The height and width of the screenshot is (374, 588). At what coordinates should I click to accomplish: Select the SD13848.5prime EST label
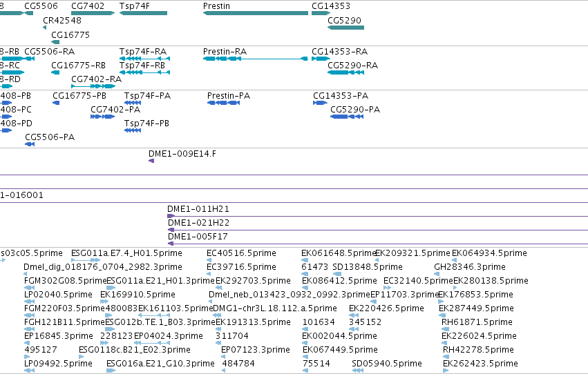(368, 267)
